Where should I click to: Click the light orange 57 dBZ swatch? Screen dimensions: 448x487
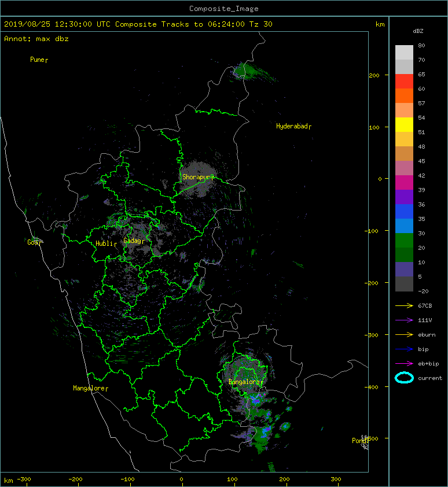pyautogui.click(x=404, y=110)
